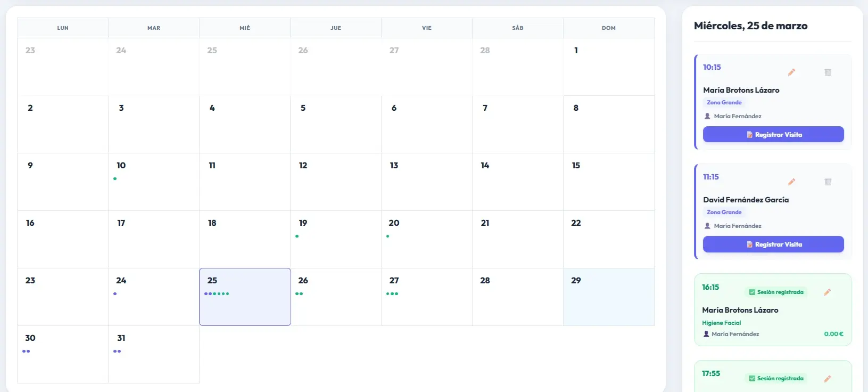Edit the 16:15 registered session
868x392 pixels.
(x=827, y=292)
